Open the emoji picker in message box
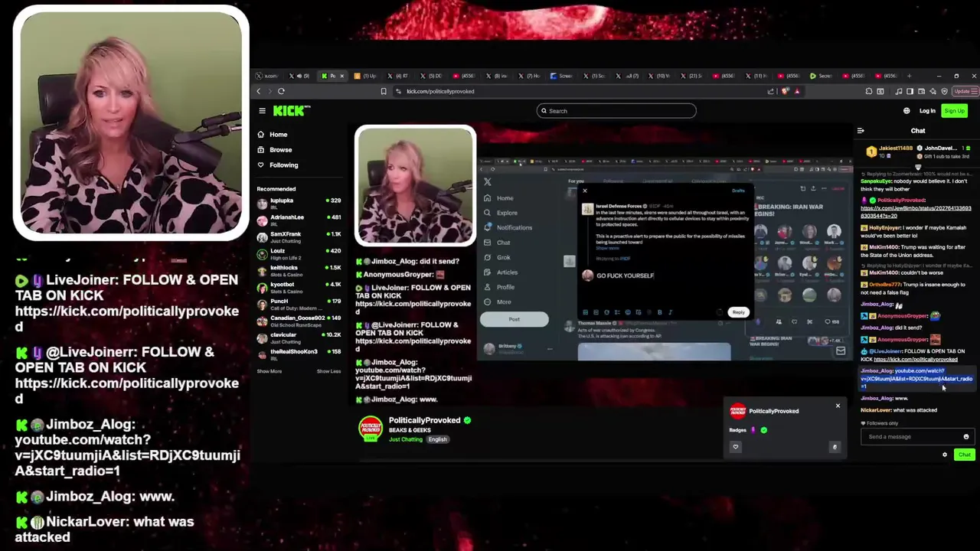This screenshot has height=551, width=980. (x=966, y=437)
